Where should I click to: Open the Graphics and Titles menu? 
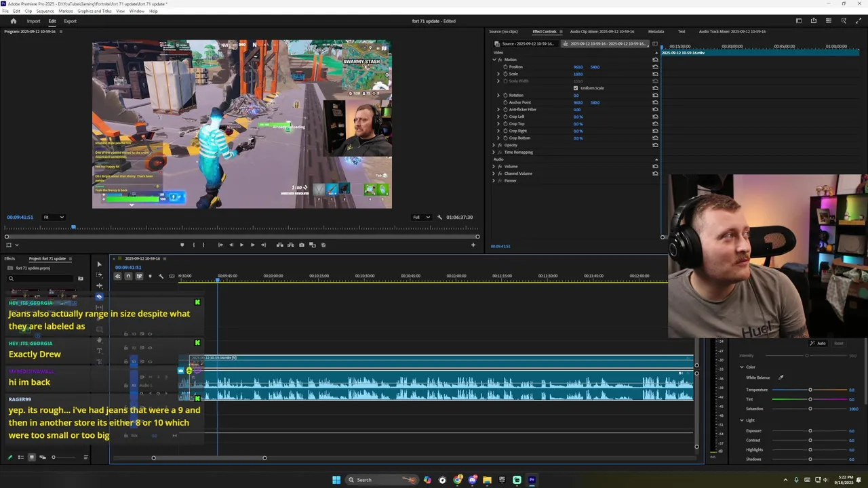(x=94, y=12)
